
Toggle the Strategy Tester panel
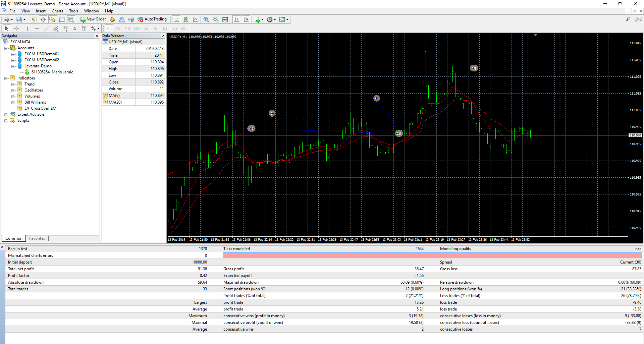(x=71, y=19)
